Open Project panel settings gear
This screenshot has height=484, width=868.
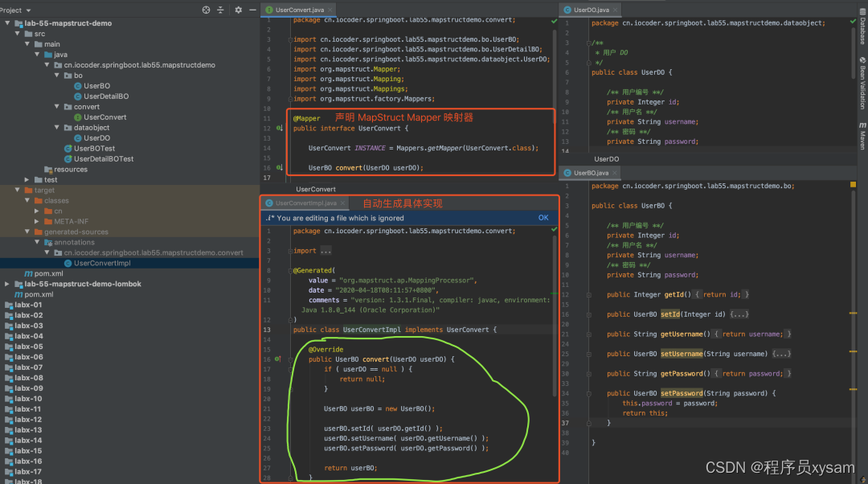239,10
